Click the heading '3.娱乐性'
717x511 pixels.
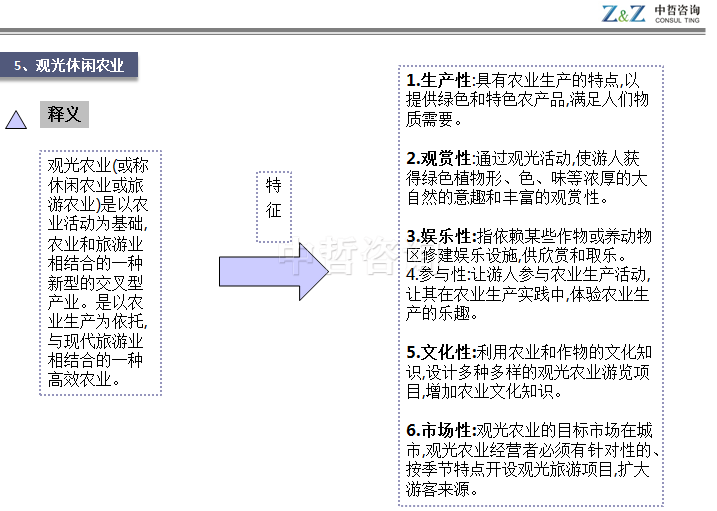(441, 237)
